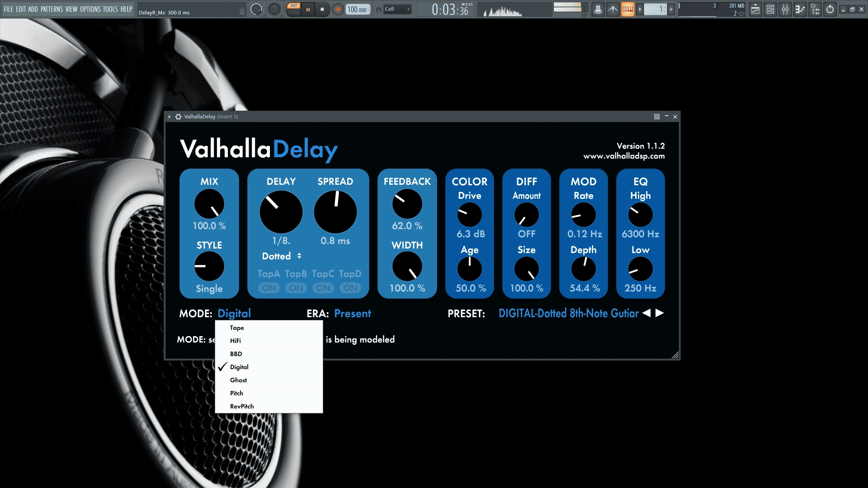This screenshot has width=868, height=488.
Task: Select the checked Digital mode entry
Action: point(269,367)
